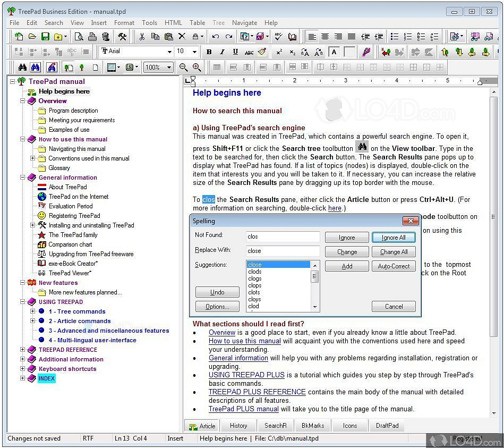
Task: Expand the TREEPAD REFERENCE tree node
Action: pos(22,350)
